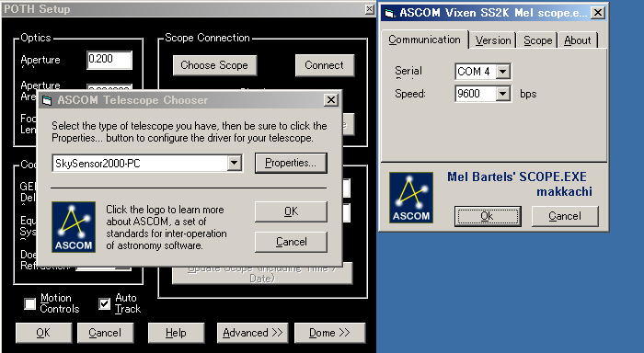The height and width of the screenshot is (353, 644).
Task: Click into the Aperture 0.200 input field
Action: (109, 60)
